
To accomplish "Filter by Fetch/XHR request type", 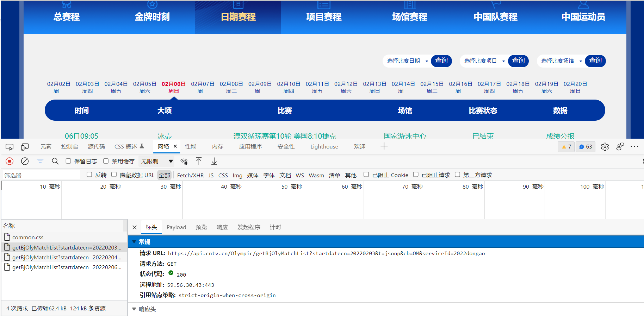I will (x=190, y=175).
